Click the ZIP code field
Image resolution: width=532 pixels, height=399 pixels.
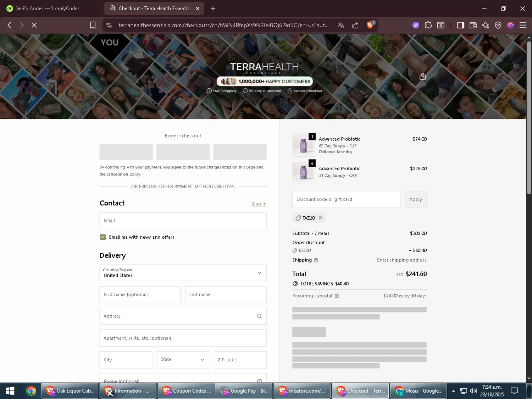coord(240,360)
